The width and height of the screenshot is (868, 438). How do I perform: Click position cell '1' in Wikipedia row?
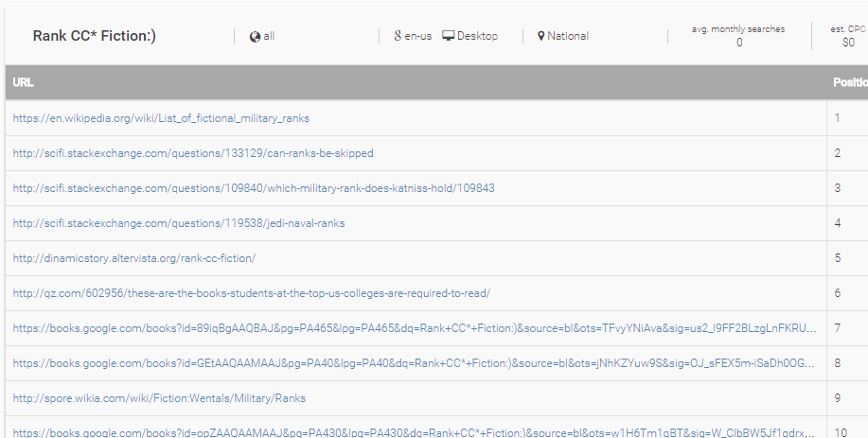click(x=838, y=118)
